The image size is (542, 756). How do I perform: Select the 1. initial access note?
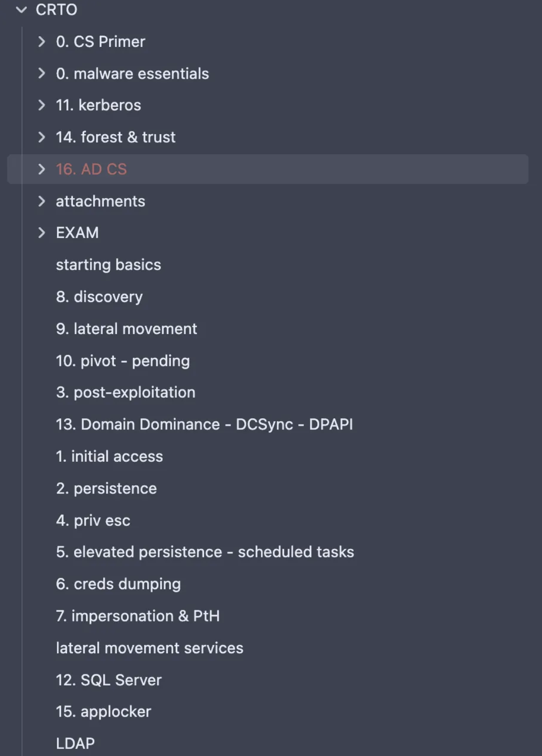click(109, 456)
